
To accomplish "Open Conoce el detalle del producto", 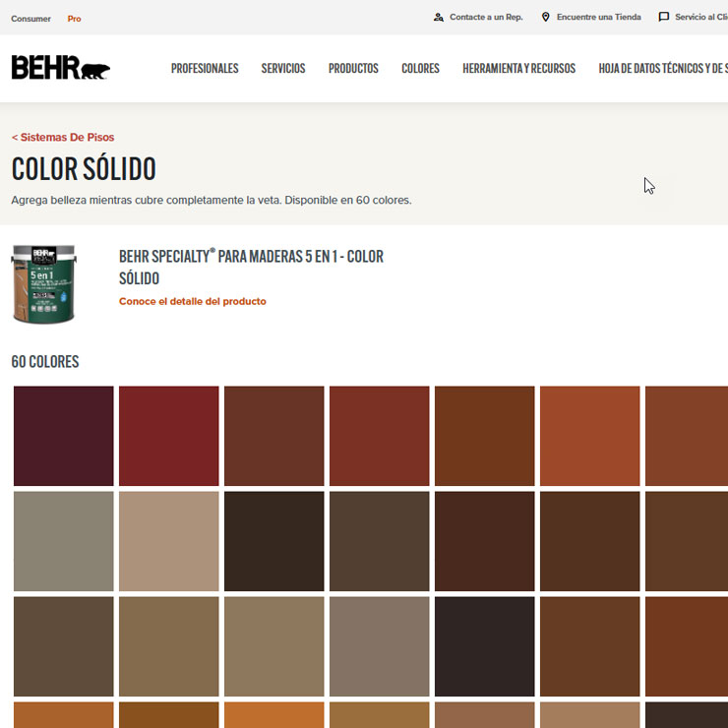I will point(192,301).
